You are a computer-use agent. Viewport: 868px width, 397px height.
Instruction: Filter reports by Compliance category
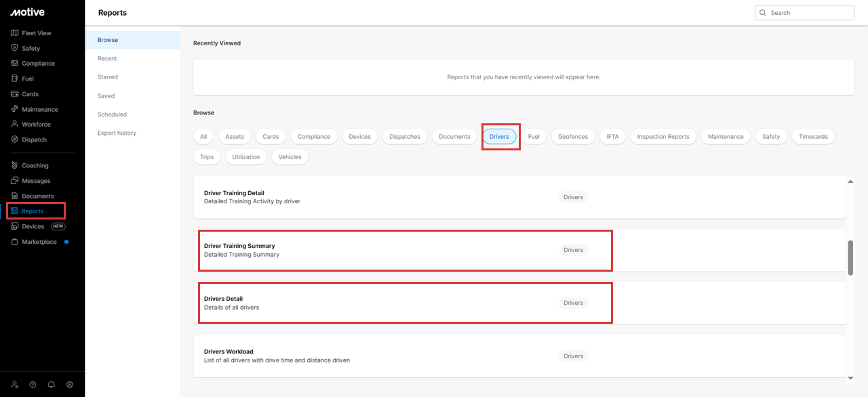313,137
